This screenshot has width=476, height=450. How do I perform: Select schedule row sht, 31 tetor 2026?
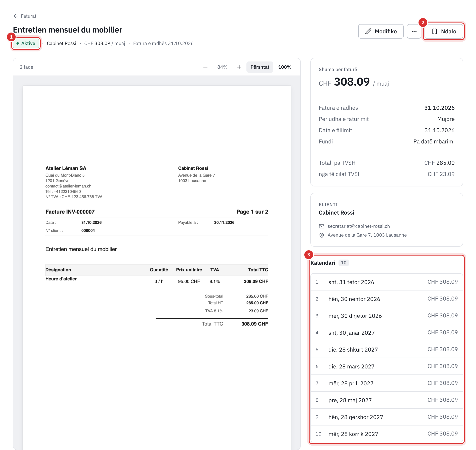387,282
